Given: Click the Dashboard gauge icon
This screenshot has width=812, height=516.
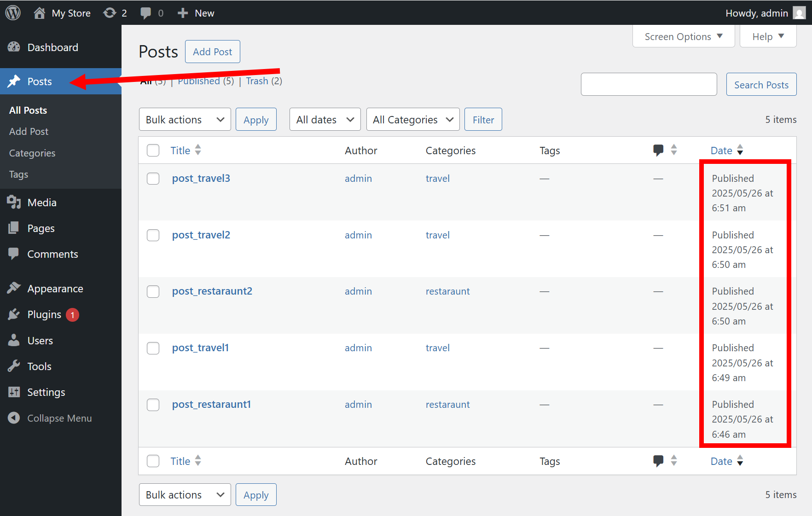Looking at the screenshot, I should click(x=14, y=47).
